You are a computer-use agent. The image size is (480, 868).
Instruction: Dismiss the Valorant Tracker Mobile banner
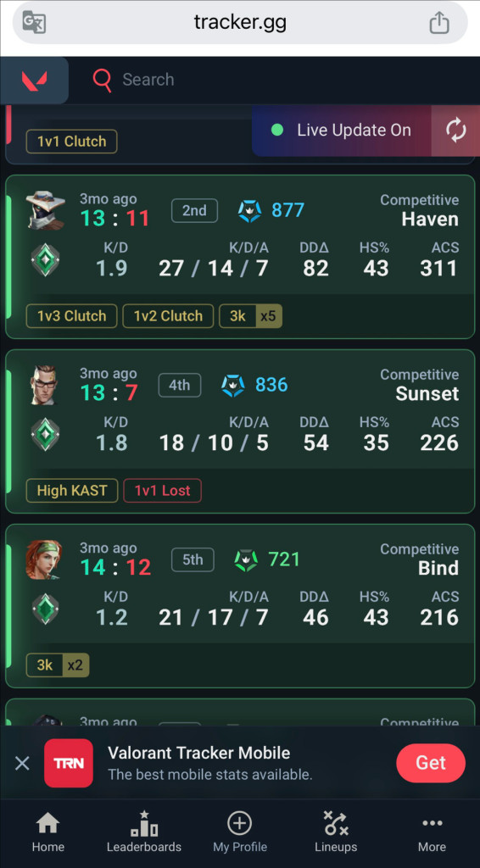pyautogui.click(x=22, y=764)
